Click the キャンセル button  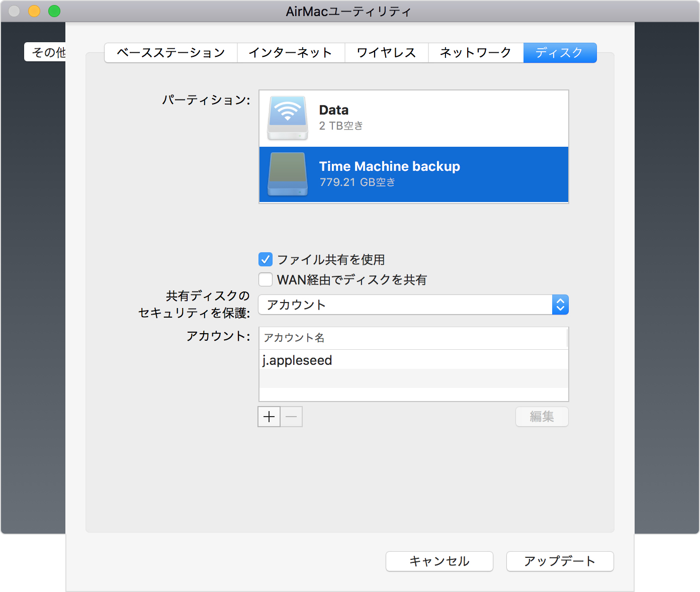pyautogui.click(x=440, y=561)
